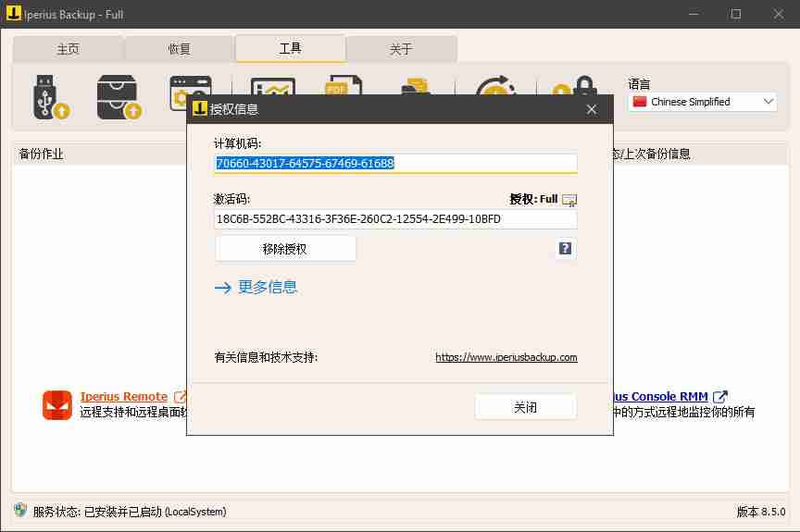This screenshot has width=800, height=532.
Task: Open the yellow folders tool icon
Action: tap(416, 86)
